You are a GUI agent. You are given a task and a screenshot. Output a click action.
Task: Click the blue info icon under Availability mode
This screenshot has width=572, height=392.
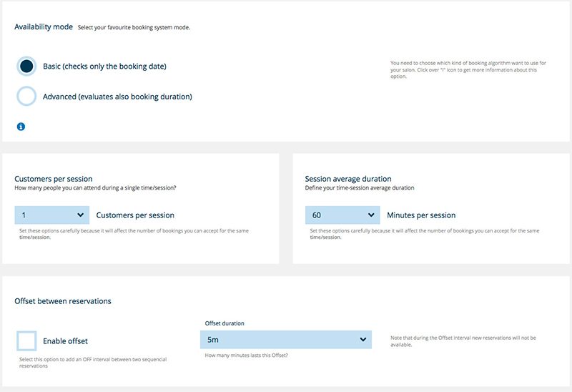coord(21,127)
